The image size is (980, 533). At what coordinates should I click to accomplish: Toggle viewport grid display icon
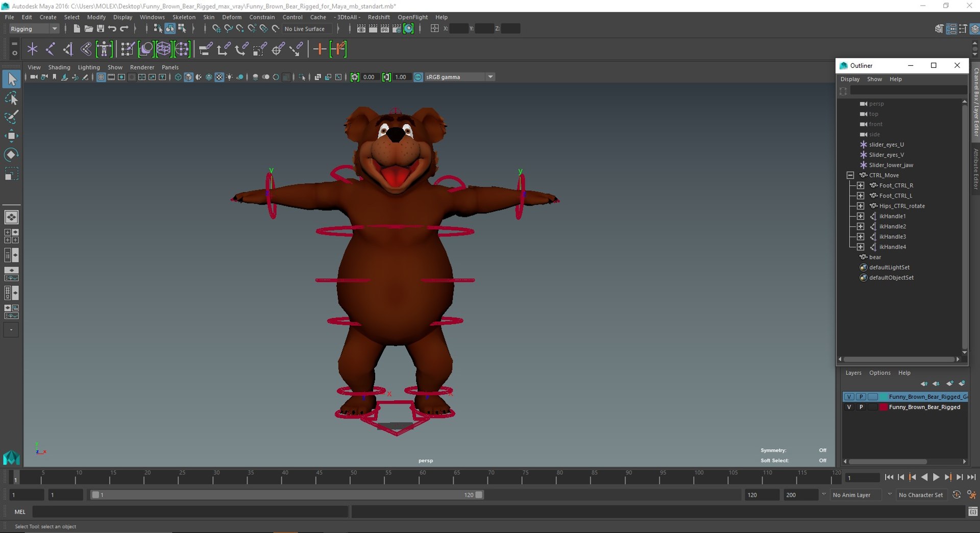point(101,77)
